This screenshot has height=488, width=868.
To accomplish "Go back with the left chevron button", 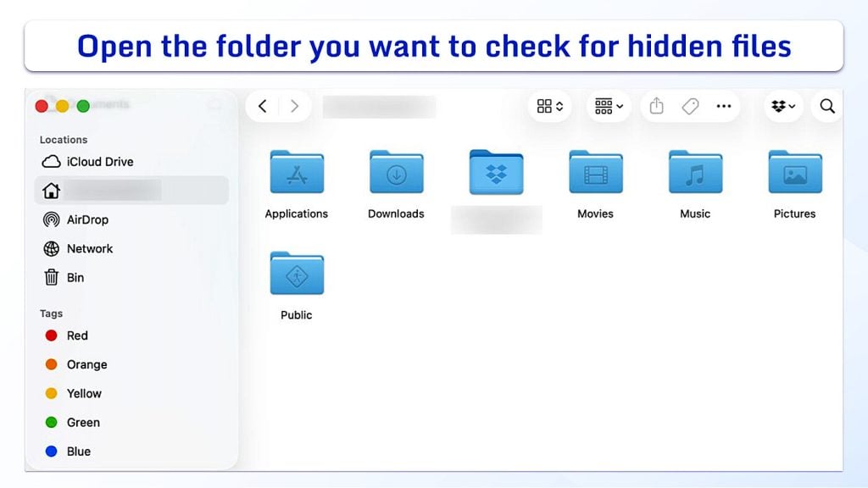I will [263, 106].
